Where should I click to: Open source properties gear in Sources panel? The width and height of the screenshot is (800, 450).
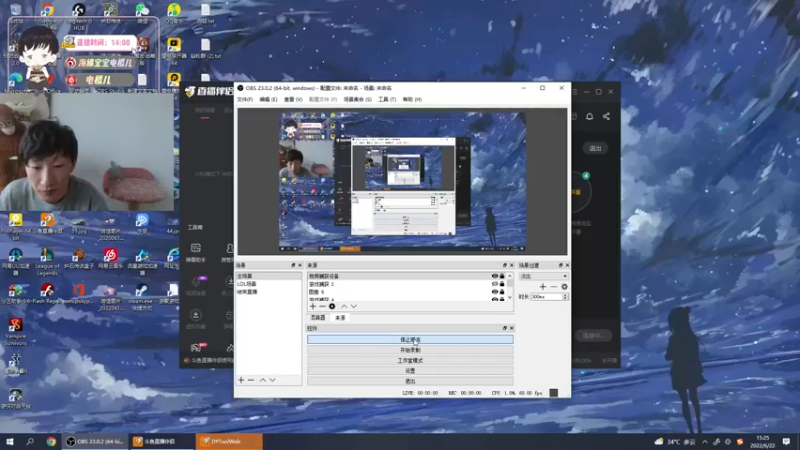pyautogui.click(x=332, y=306)
